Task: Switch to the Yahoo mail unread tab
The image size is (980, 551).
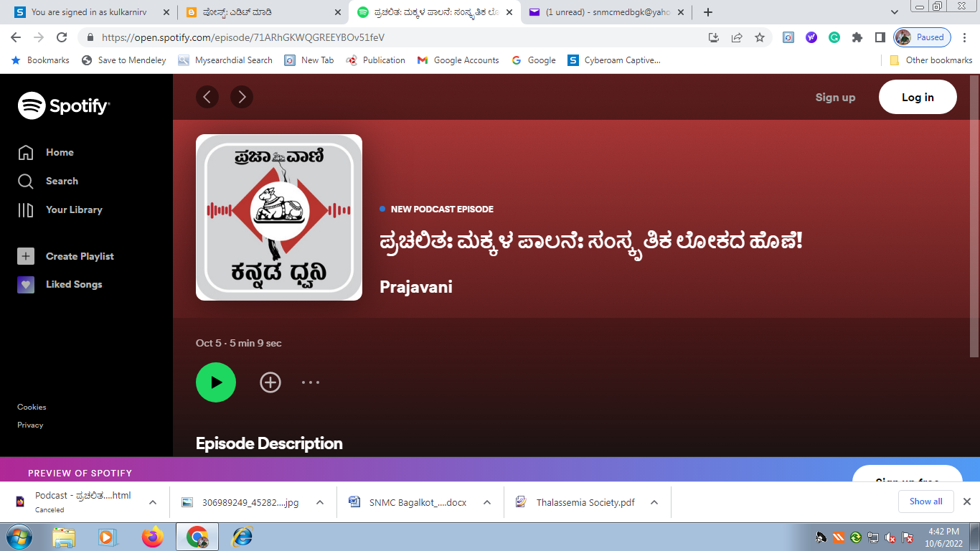Action: 606,12
